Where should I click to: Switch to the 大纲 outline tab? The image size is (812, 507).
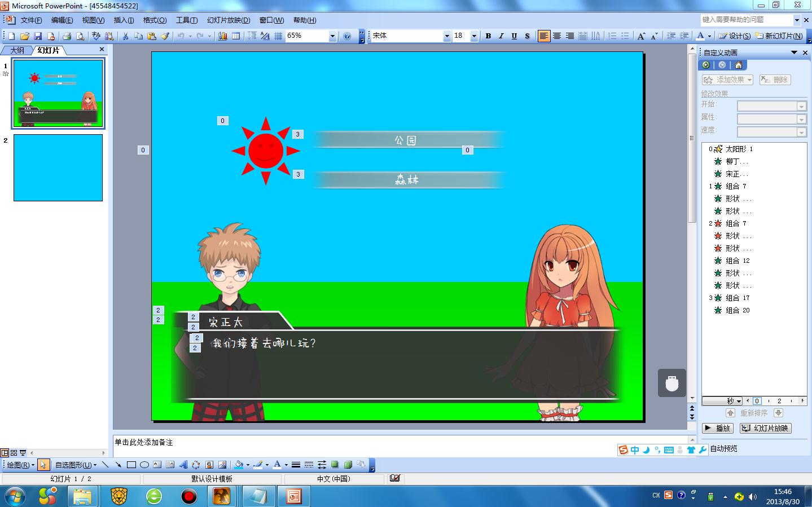click(x=17, y=50)
